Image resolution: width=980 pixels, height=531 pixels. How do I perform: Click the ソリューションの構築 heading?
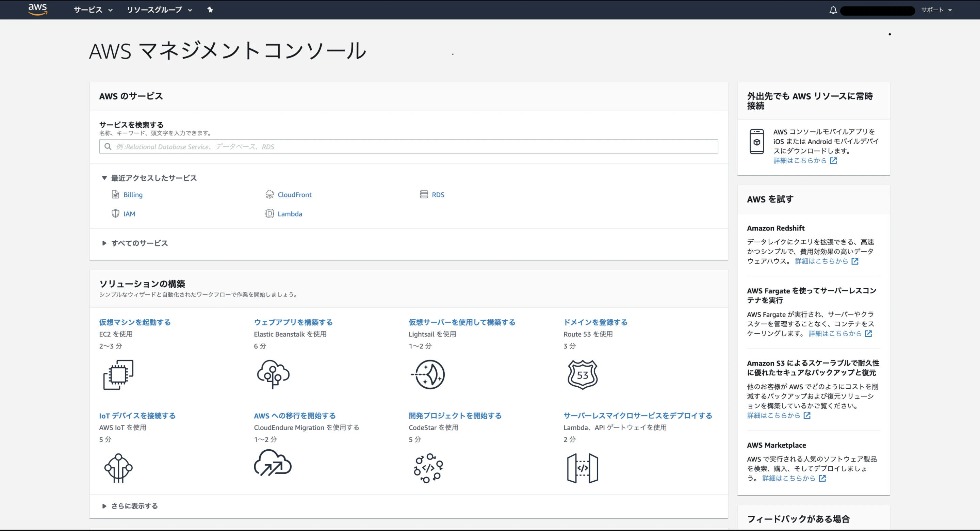tap(142, 284)
